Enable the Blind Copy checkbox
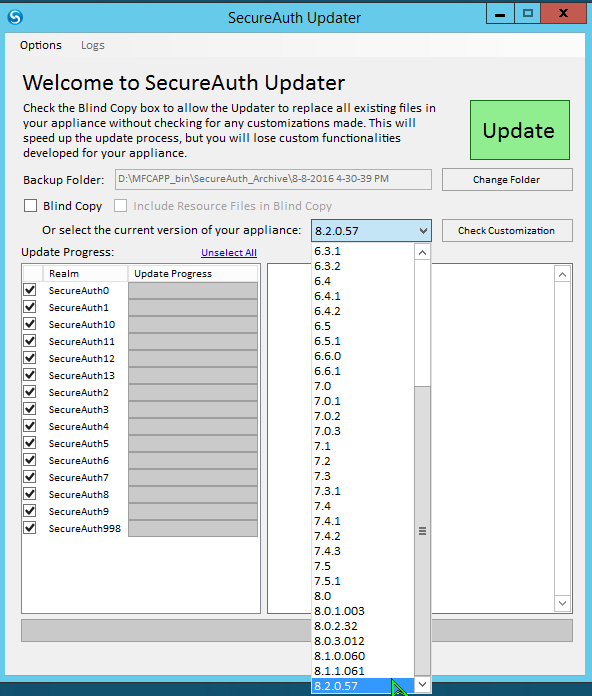 (31, 206)
